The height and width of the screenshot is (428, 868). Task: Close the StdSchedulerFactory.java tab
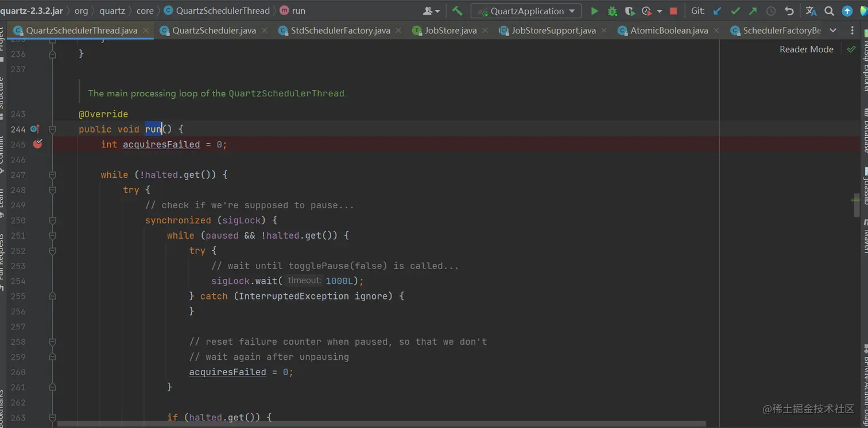[x=398, y=30]
